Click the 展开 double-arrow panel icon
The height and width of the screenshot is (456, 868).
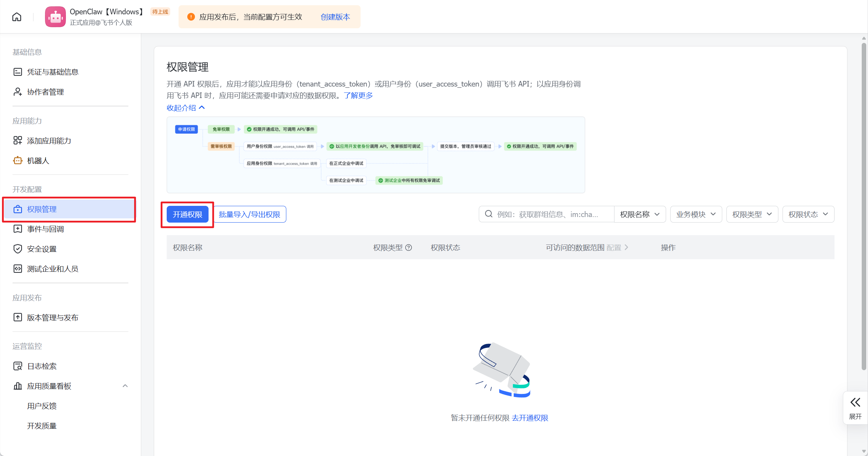855,403
